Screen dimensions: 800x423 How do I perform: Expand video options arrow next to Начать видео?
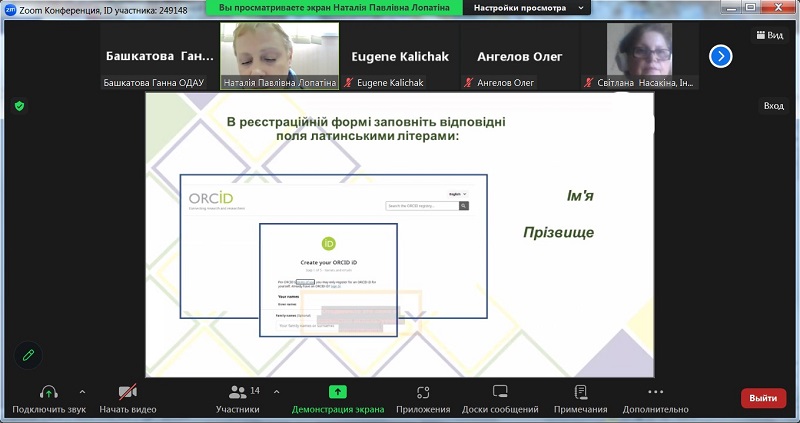(x=164, y=392)
